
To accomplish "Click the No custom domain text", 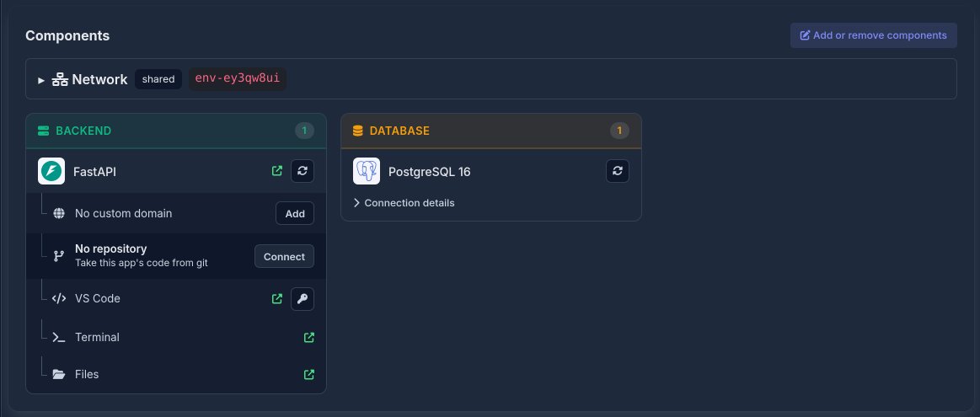I will tap(123, 213).
